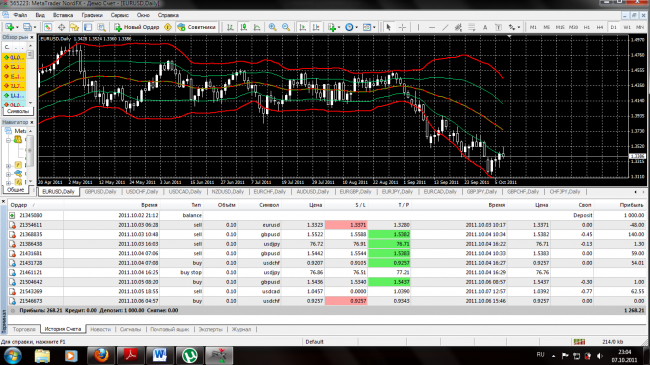The width and height of the screenshot is (650, 365).
Task: Open the templates icon
Action: (367, 27)
